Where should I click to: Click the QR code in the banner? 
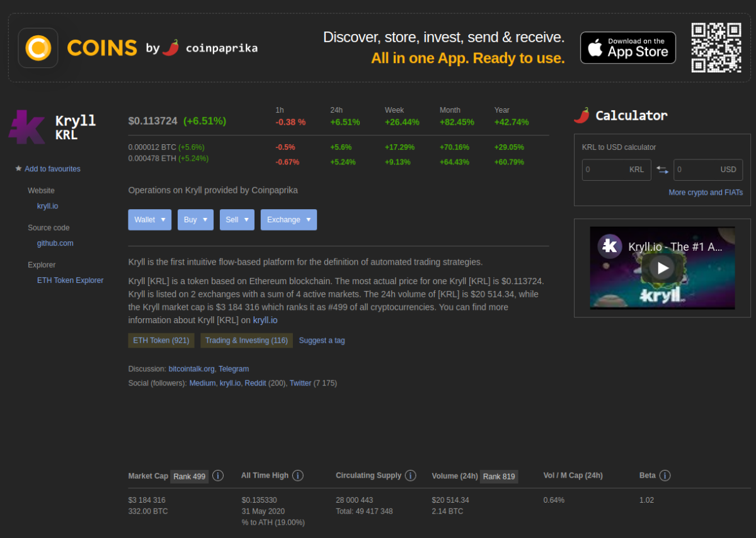(716, 48)
